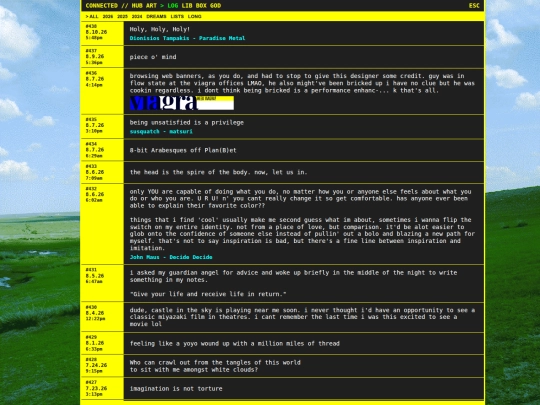Open the GOD section
This screenshot has width=540, height=405.
pyautogui.click(x=216, y=6)
